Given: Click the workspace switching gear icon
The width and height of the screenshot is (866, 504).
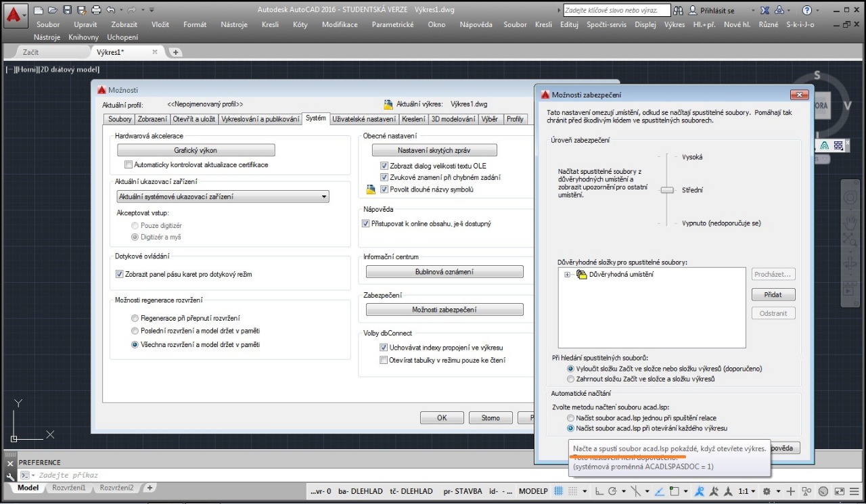Looking at the screenshot, I should coord(767,491).
